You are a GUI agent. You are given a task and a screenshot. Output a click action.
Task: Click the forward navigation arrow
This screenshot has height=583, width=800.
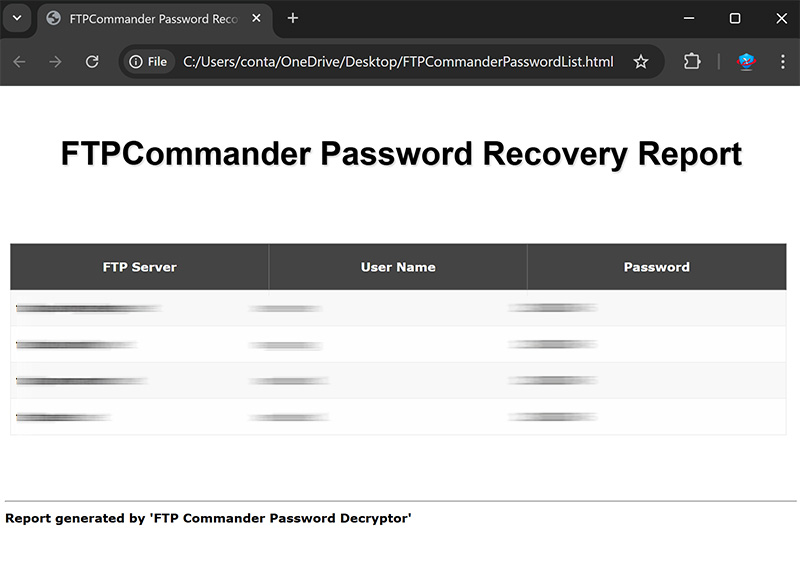tap(55, 62)
